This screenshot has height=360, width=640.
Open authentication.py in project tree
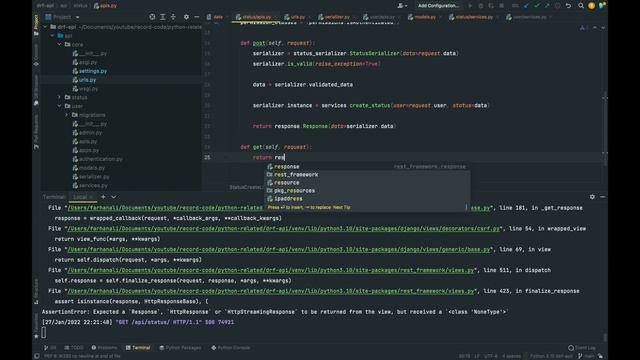[x=100, y=159]
